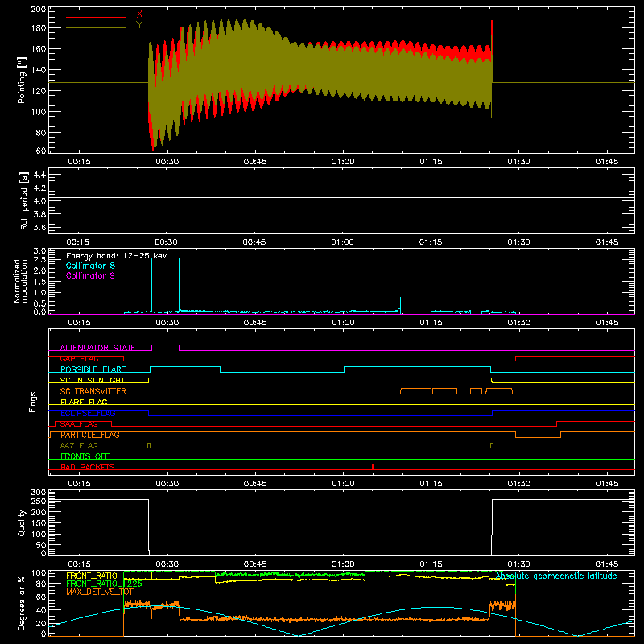Select the olive Y legend line sample
The height and width of the screenshot is (644, 644).
tap(96, 28)
